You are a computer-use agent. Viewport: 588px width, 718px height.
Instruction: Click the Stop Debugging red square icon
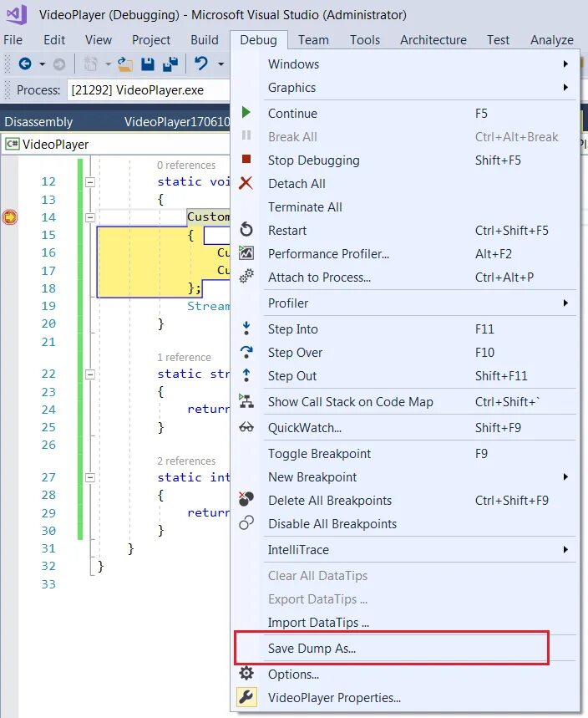click(246, 159)
